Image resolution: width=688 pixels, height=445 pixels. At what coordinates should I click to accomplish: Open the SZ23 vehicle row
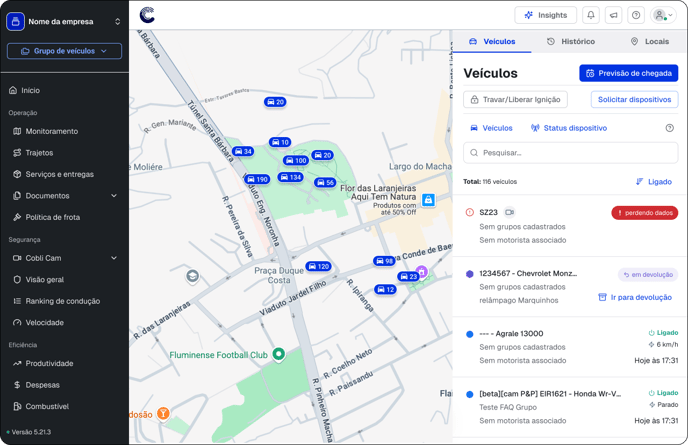pos(570,226)
